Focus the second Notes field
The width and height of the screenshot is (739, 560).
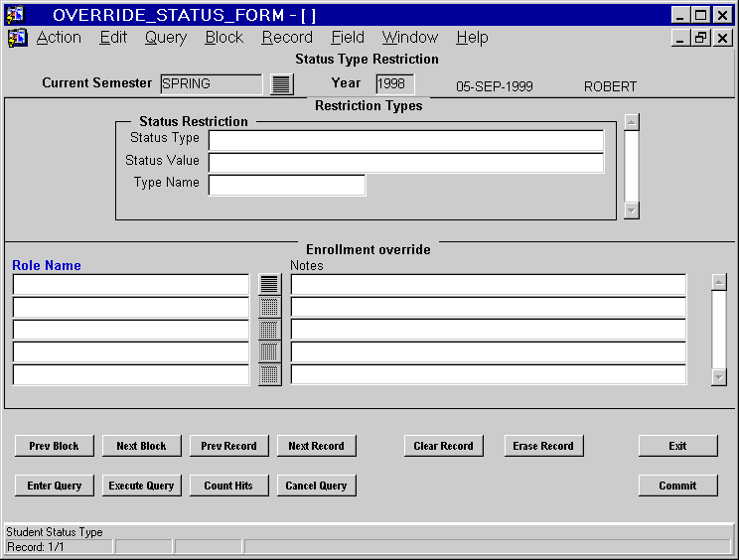point(489,307)
